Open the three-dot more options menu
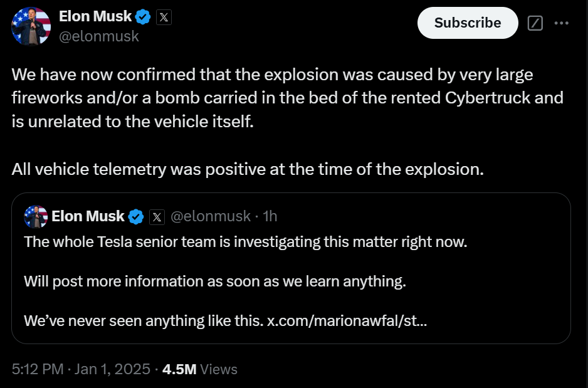Screen dimensions: 588x388 [x=562, y=23]
